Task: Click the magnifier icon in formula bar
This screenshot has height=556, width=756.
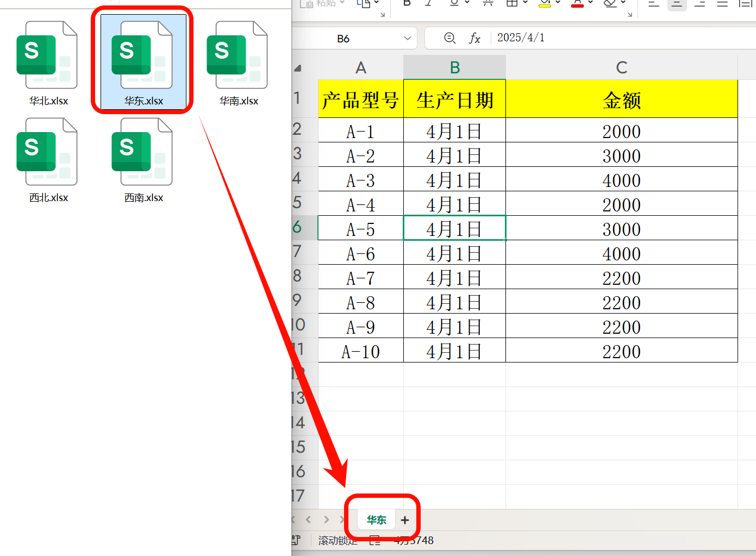Action: click(449, 38)
